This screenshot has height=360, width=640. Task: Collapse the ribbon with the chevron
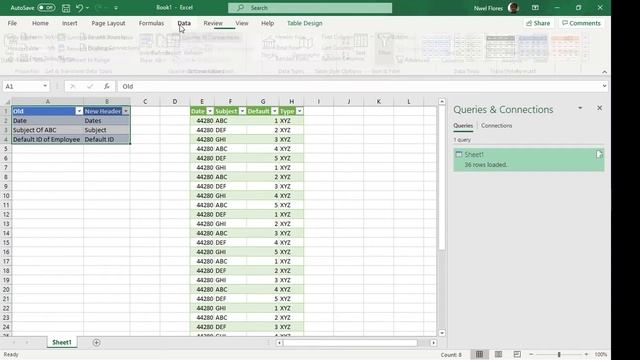pyautogui.click(x=604, y=72)
